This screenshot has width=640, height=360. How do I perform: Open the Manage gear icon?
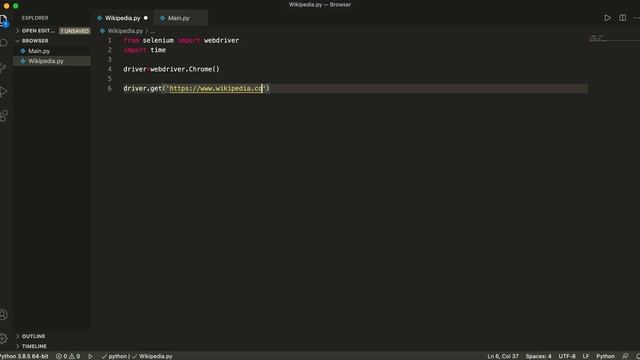4,338
